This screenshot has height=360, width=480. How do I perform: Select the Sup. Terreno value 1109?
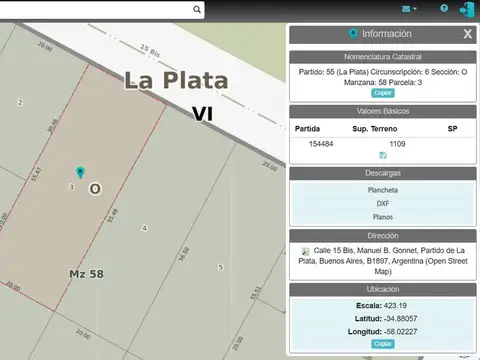[397, 144]
